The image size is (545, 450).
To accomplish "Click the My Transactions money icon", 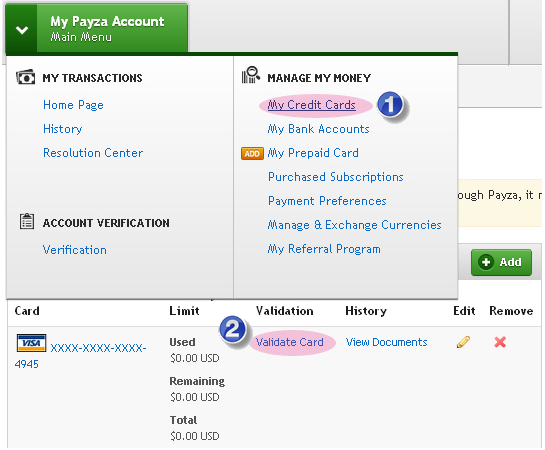I will 25,77.
